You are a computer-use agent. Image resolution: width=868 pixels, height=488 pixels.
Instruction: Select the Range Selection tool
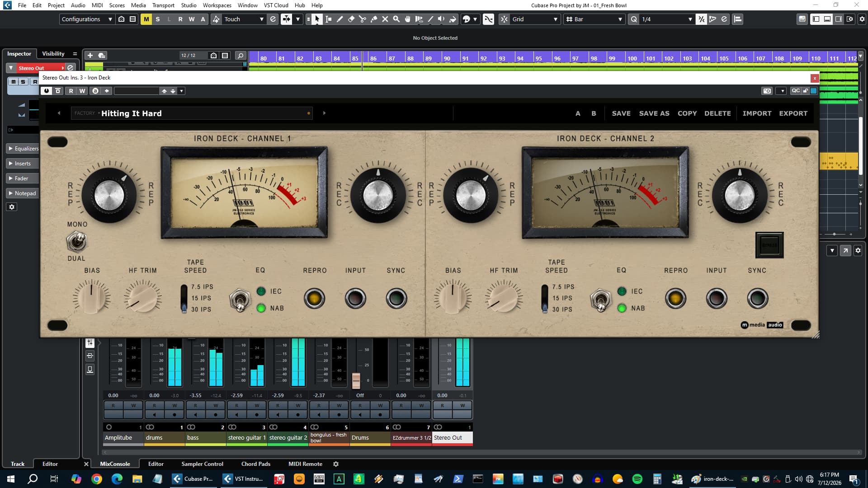coord(328,19)
